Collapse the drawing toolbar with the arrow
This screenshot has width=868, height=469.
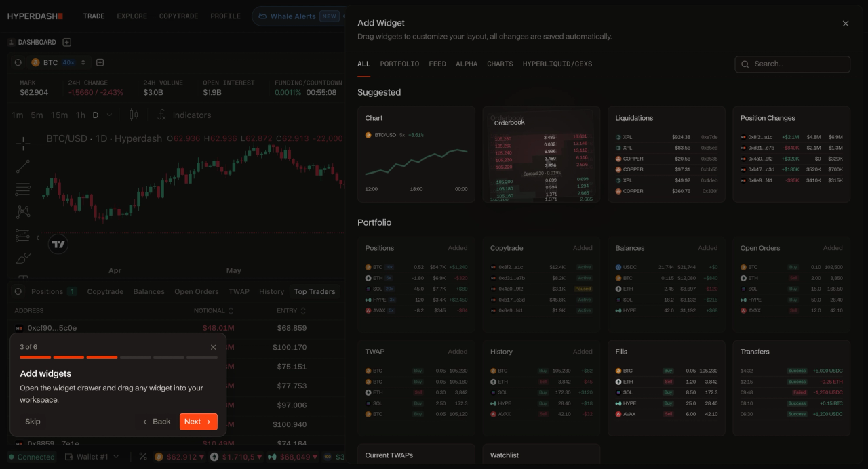point(37,238)
